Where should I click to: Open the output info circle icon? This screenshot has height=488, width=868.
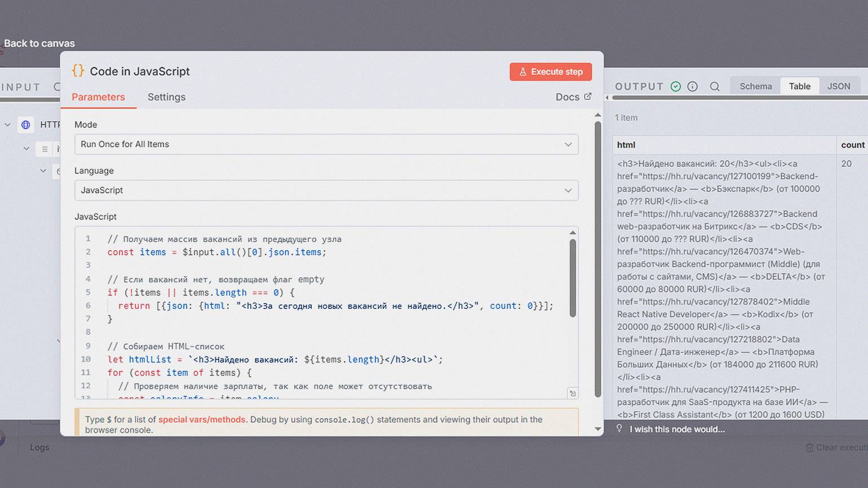click(692, 86)
